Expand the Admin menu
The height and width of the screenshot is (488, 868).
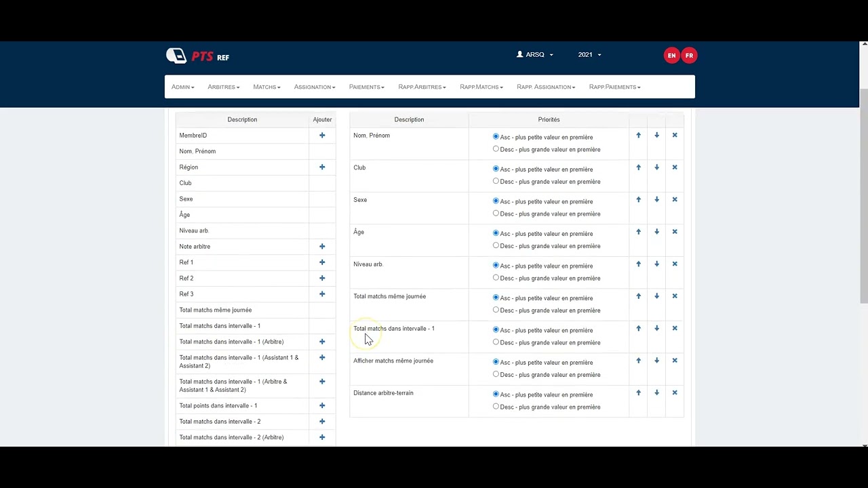tap(183, 87)
